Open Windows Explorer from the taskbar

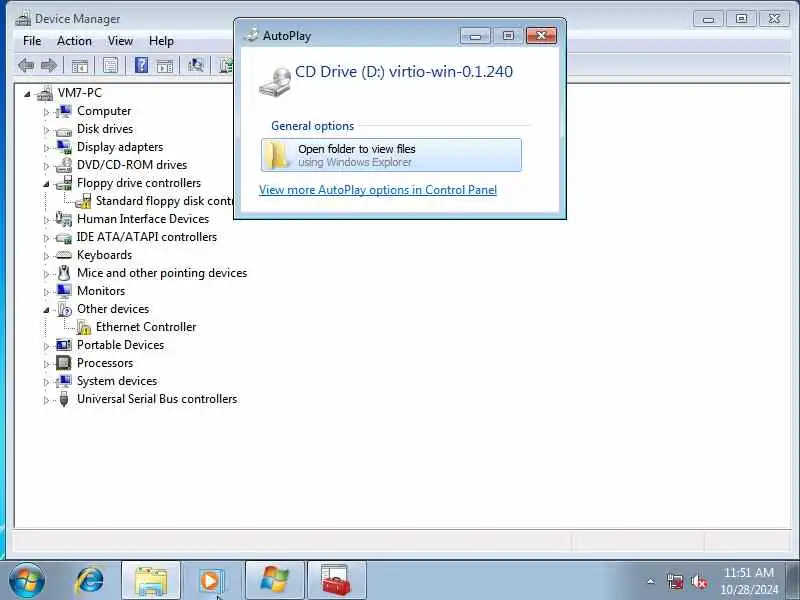pos(151,581)
